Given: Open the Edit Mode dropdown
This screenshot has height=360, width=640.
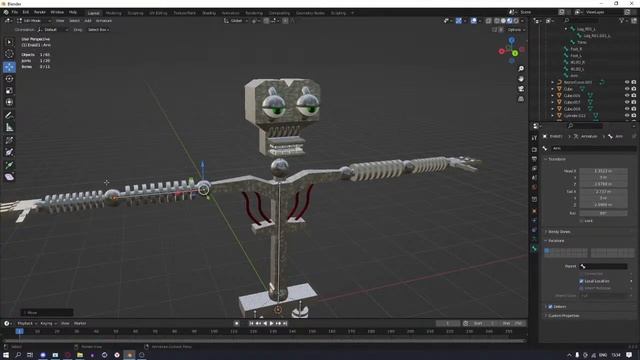Looking at the screenshot, I should pyautogui.click(x=34, y=20).
